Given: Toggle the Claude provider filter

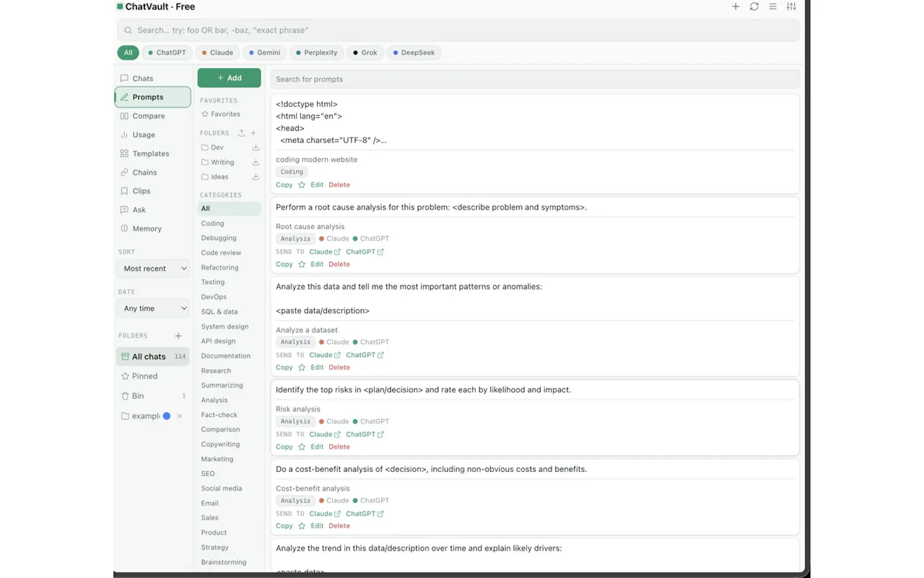Looking at the screenshot, I should [217, 53].
